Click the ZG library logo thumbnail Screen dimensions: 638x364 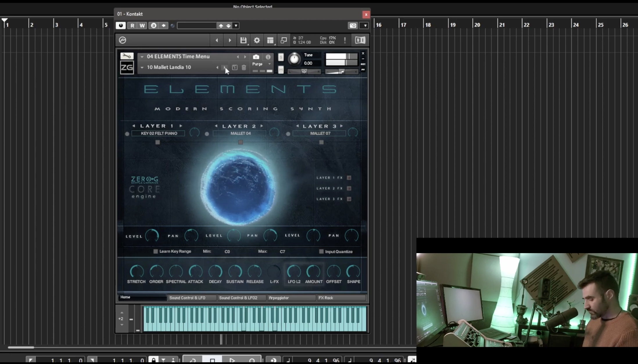(127, 68)
